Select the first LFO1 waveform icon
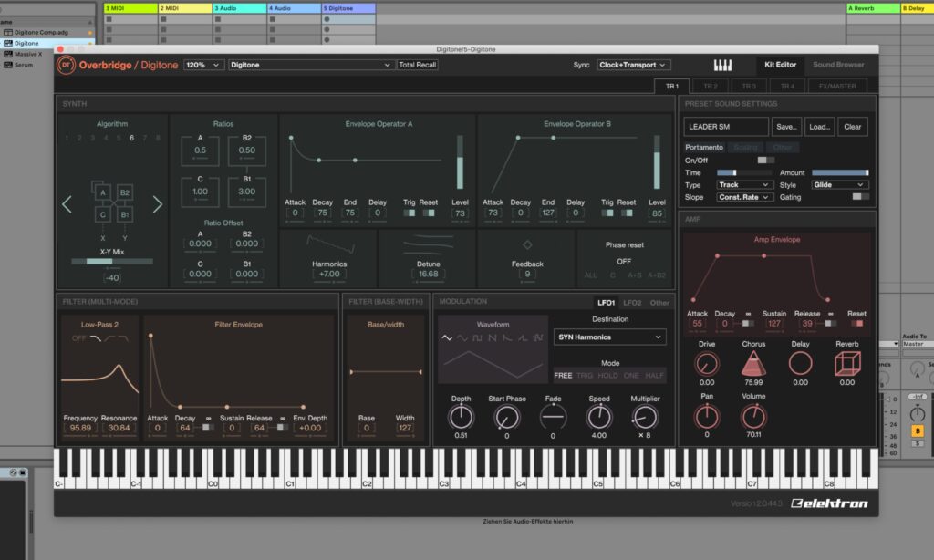Image resolution: width=934 pixels, height=560 pixels. (447, 337)
